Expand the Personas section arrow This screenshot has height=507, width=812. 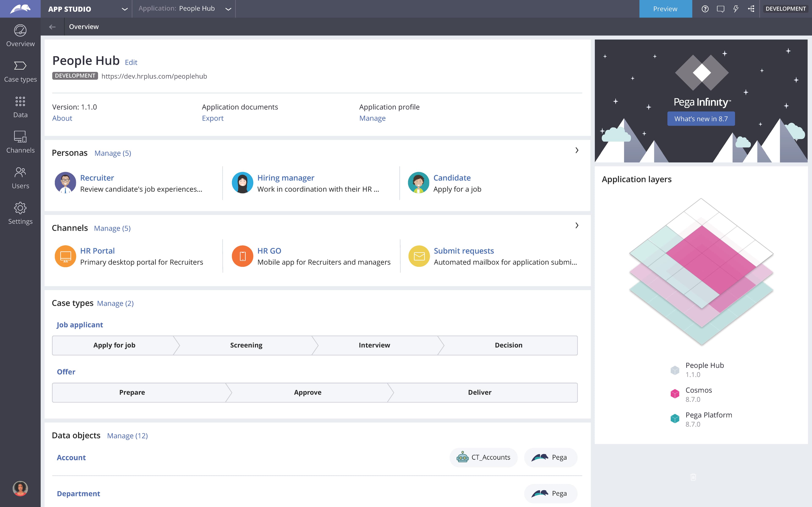pyautogui.click(x=577, y=150)
